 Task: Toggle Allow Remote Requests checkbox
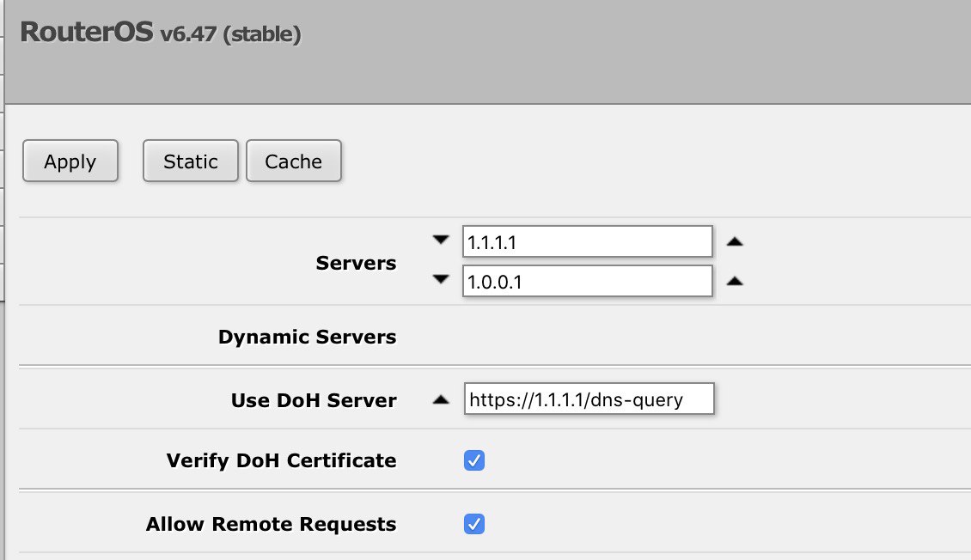tap(474, 524)
